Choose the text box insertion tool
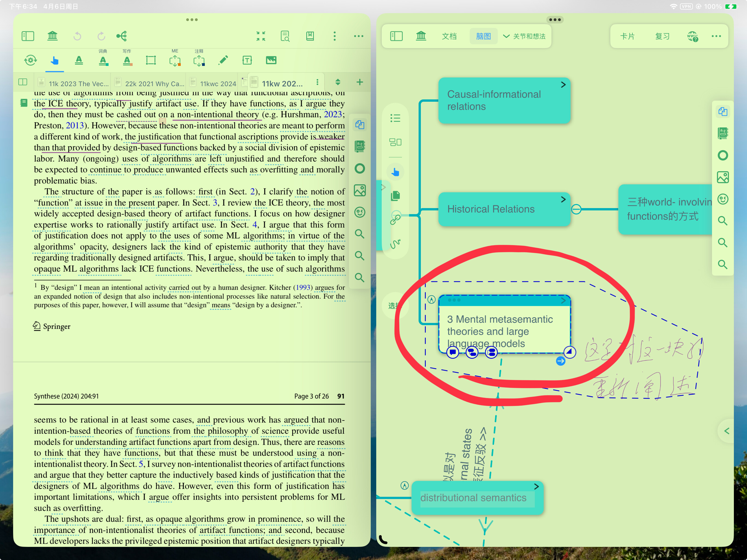 (247, 60)
